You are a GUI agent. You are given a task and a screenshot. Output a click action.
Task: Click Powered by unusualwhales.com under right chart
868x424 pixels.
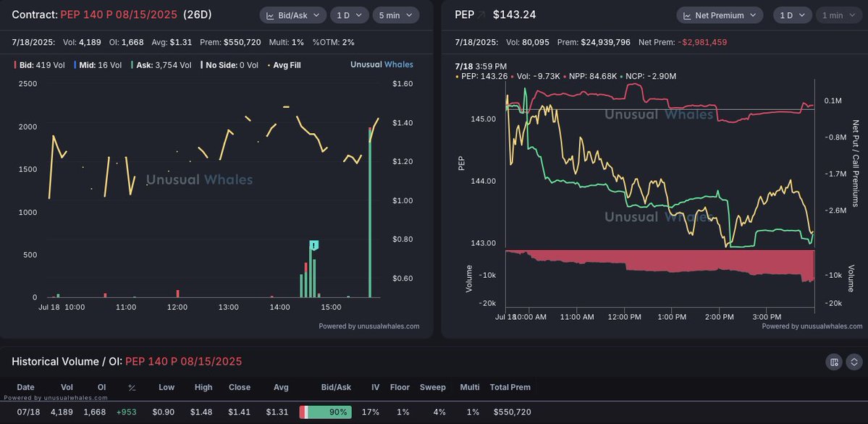(x=812, y=326)
